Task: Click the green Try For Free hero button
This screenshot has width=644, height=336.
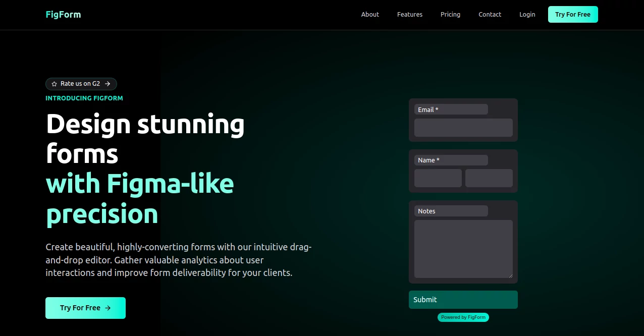Action: click(x=85, y=308)
